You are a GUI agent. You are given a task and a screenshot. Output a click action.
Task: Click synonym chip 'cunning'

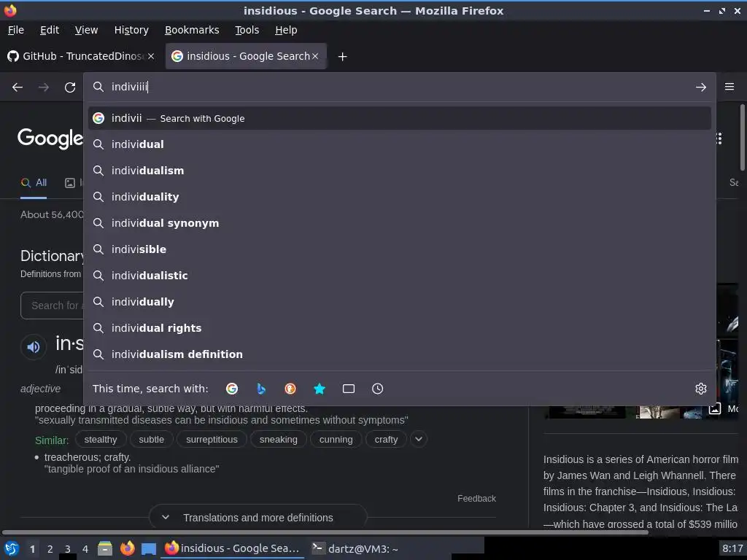(x=336, y=440)
